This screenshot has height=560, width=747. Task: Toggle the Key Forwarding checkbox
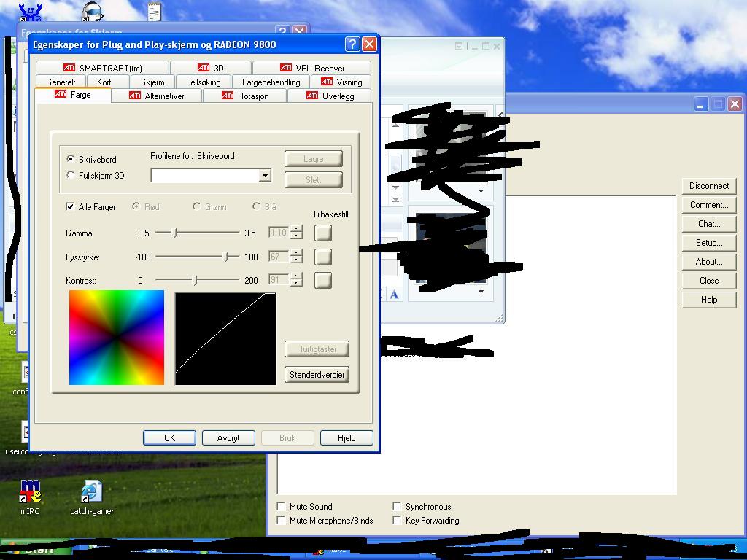[x=397, y=520]
